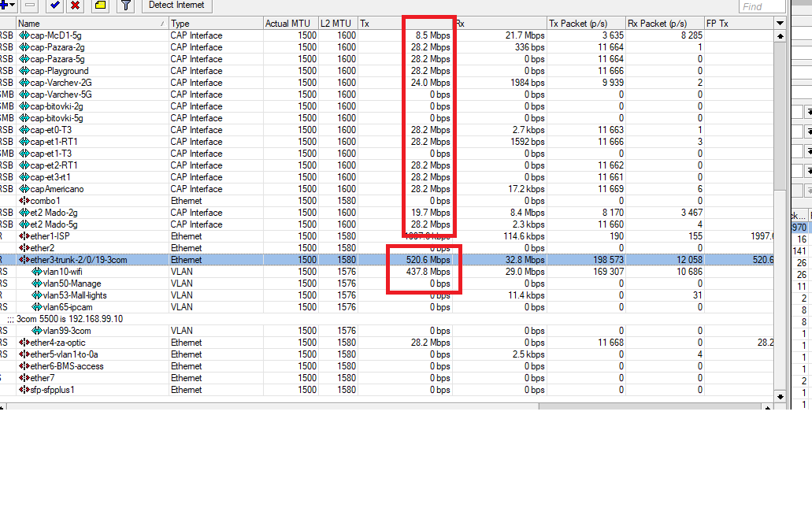Click the horizontal scrollbar thumb
The image size is (812, 519).
click(650, 407)
